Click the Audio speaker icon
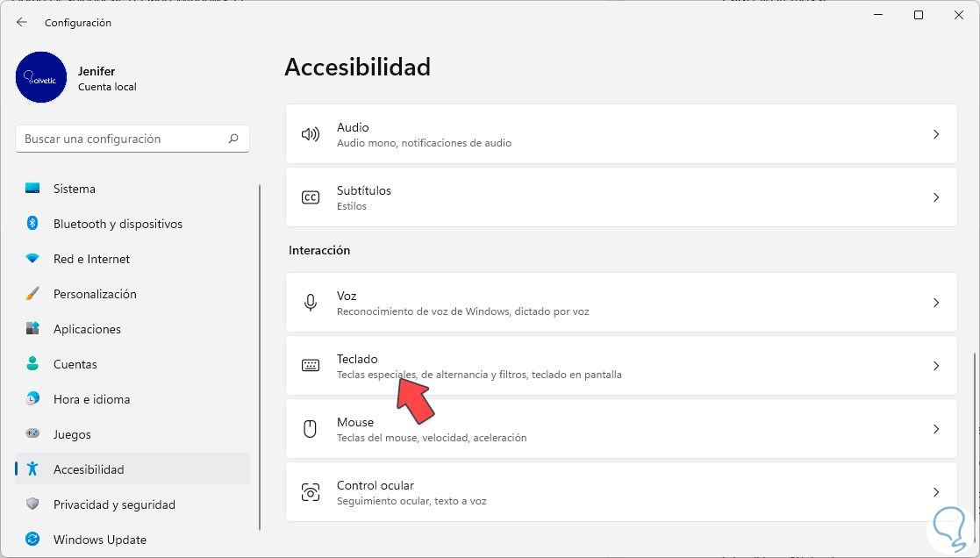The image size is (980, 558). [310, 134]
